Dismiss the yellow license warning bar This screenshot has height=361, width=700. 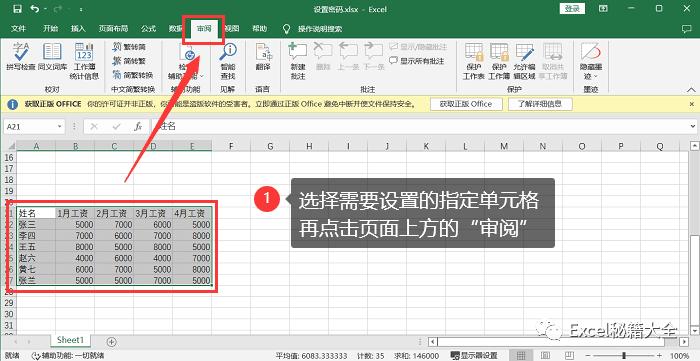[x=692, y=104]
